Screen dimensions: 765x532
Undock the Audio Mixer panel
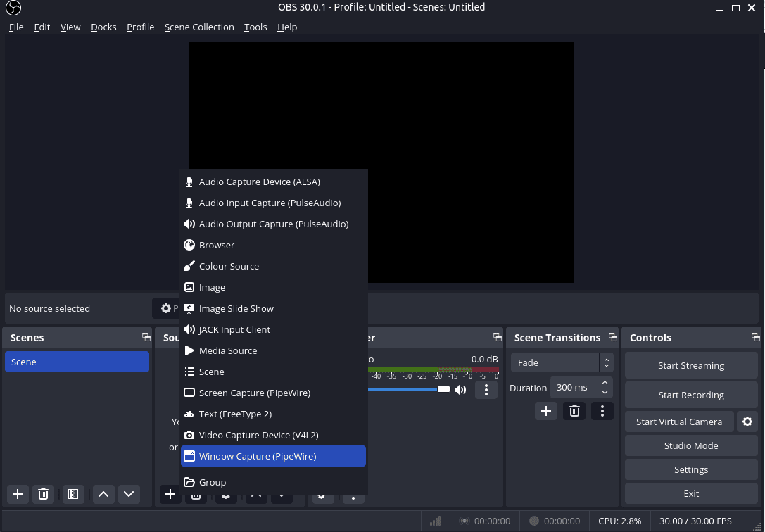click(497, 337)
